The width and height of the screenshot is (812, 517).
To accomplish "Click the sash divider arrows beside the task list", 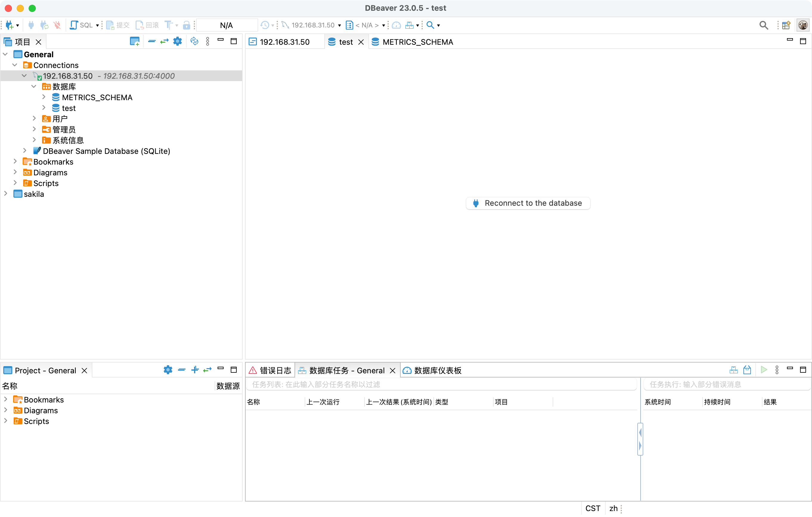I will [640, 439].
